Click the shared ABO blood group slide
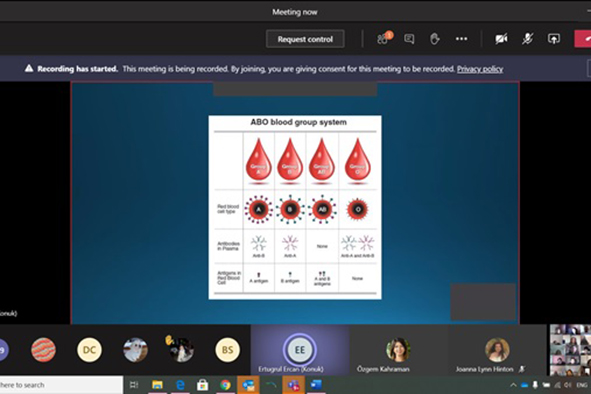Image resolution: width=591 pixels, height=394 pixels. click(295, 207)
